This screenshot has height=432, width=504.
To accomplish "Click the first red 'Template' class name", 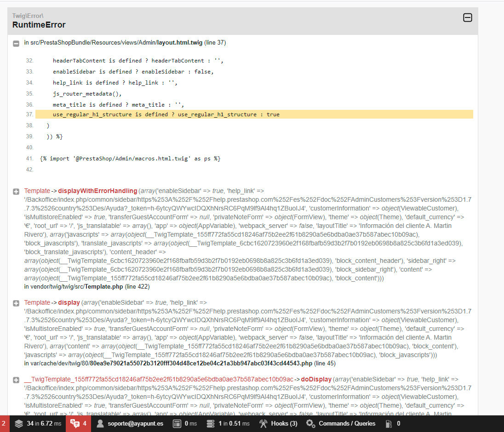I will click(x=37, y=191).
